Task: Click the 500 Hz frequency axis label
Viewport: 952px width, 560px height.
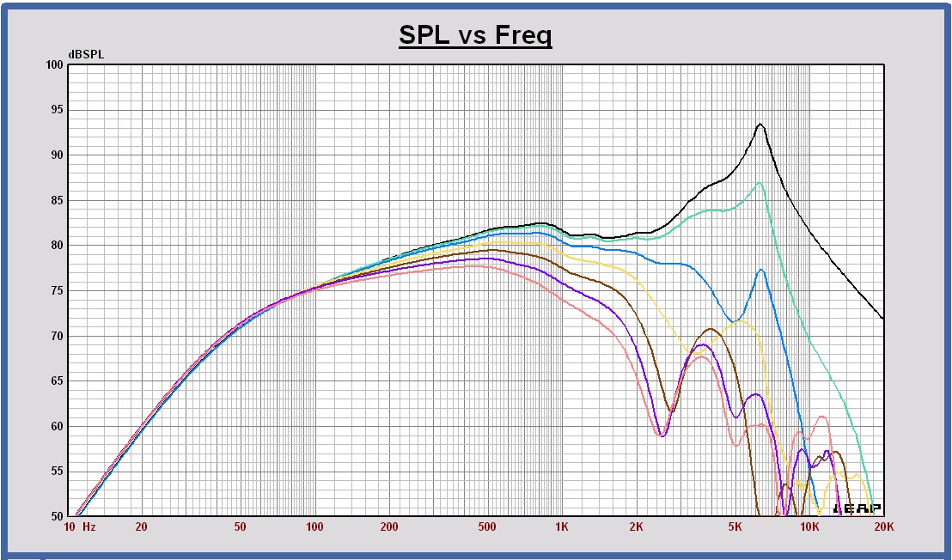Action: coord(487,527)
